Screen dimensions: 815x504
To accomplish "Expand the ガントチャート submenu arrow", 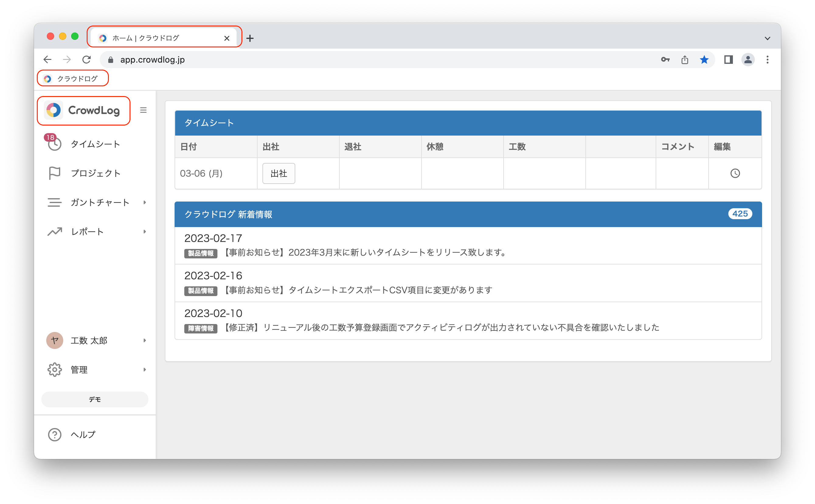I will [x=145, y=202].
